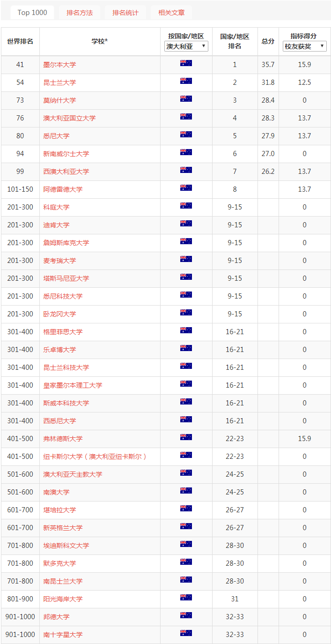Open the 塔斯马尼亚大学 link

[x=66, y=278]
